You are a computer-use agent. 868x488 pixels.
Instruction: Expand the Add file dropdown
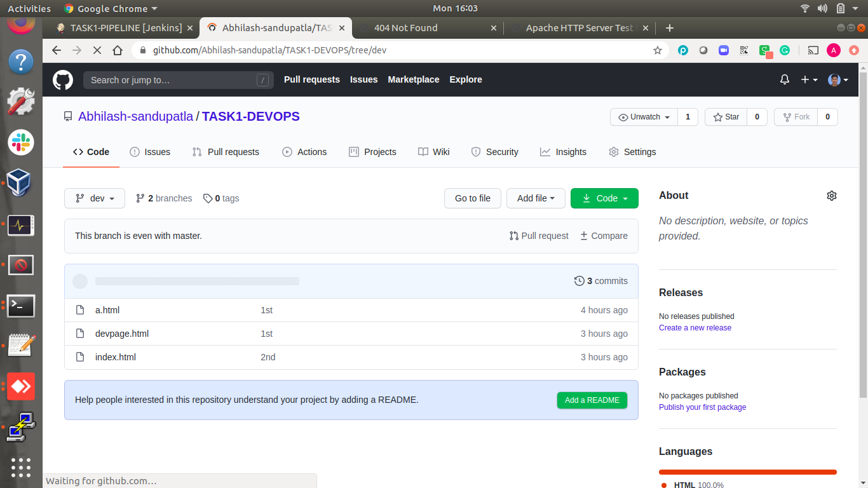pos(536,198)
